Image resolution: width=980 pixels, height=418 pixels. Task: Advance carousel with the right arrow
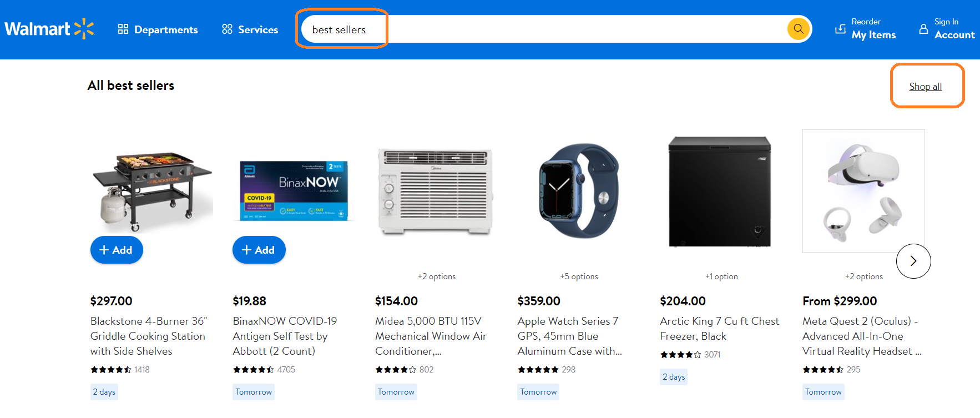pyautogui.click(x=913, y=261)
